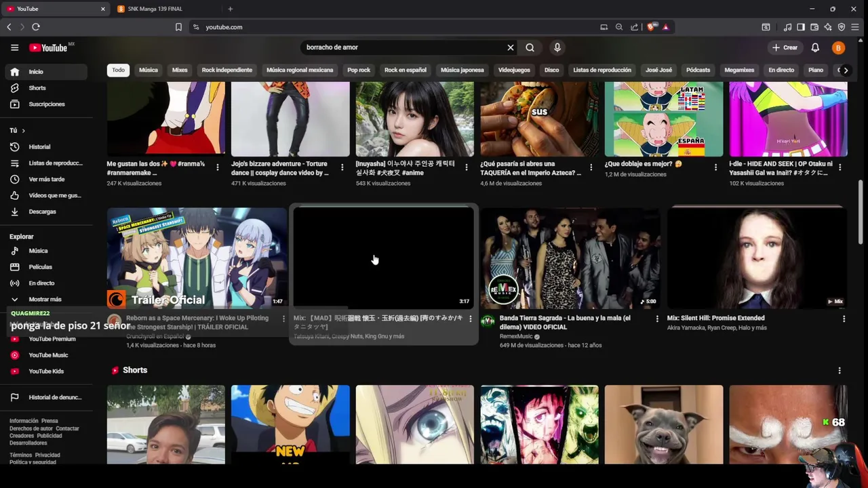Open options for Mix: Silent Hill video
This screenshot has height=488, width=868.
(844, 319)
